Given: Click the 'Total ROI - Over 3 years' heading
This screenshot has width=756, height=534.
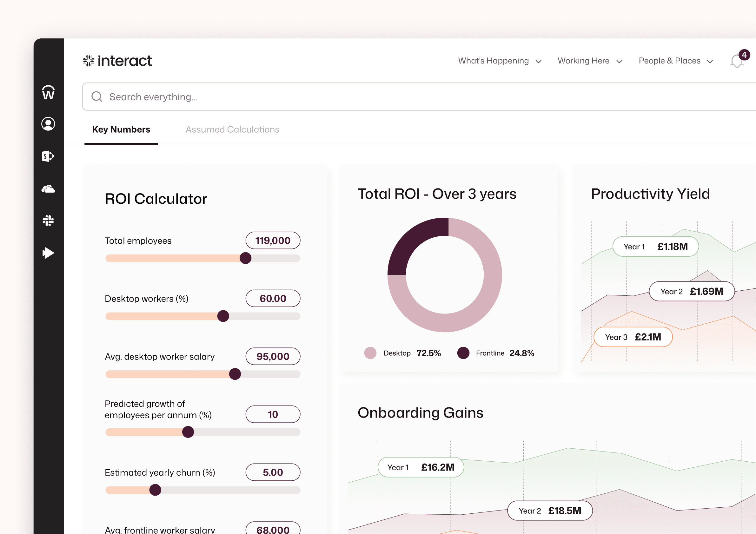Looking at the screenshot, I should coord(437,194).
